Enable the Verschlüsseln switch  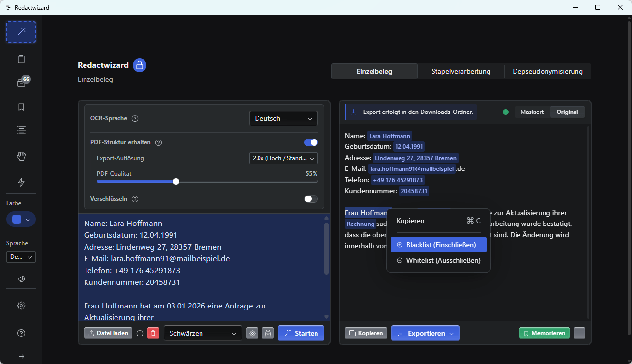tap(311, 199)
